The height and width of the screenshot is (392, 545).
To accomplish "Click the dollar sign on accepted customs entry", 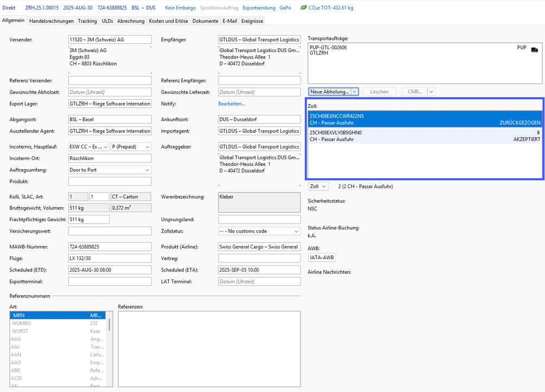I will (538, 132).
